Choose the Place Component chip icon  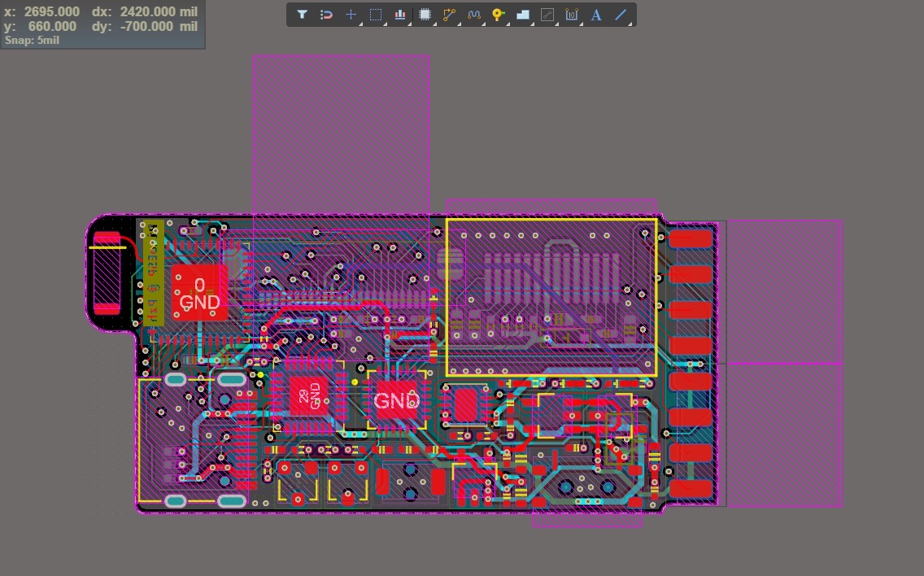coord(425,15)
